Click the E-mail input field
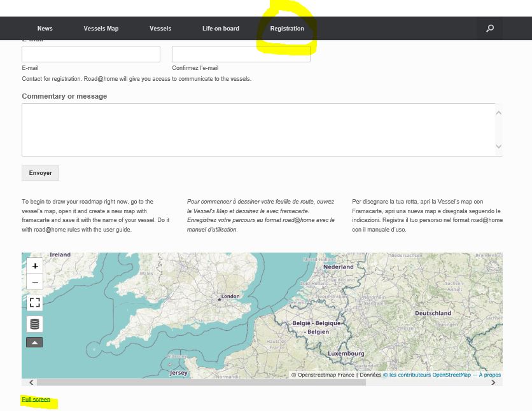532x411 pixels. tap(91, 54)
